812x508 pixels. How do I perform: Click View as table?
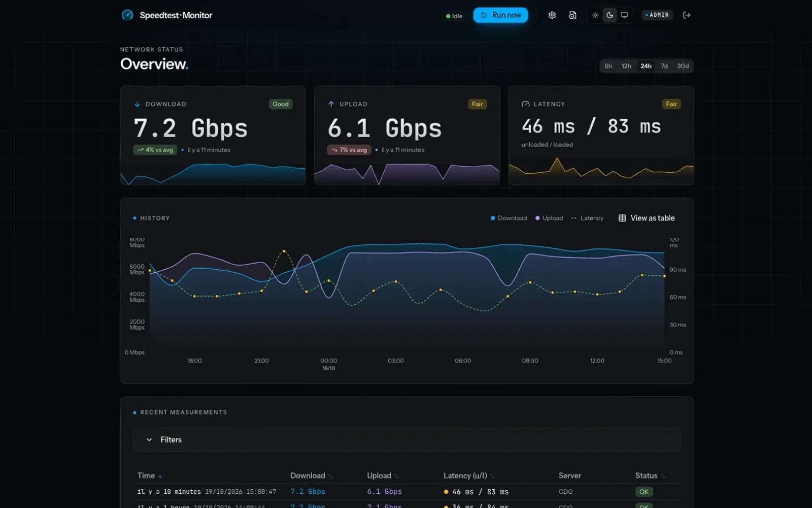[647, 218]
